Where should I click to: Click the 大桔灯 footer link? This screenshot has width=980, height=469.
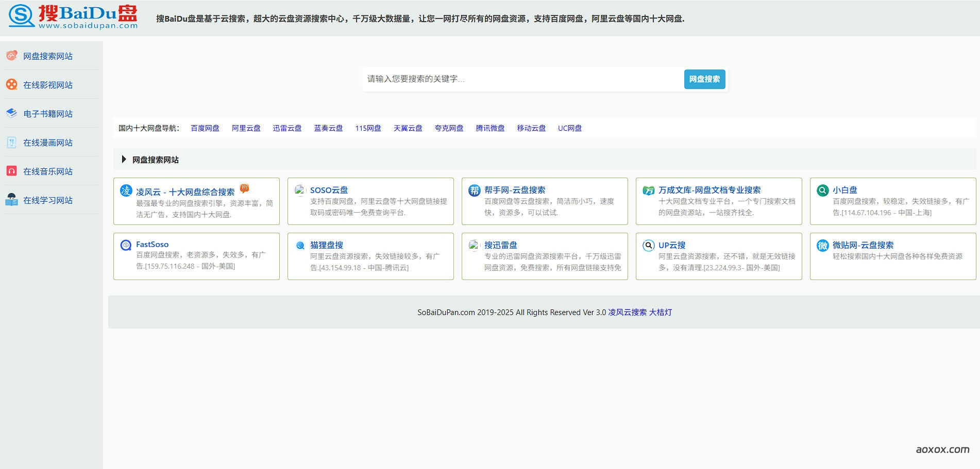point(660,312)
